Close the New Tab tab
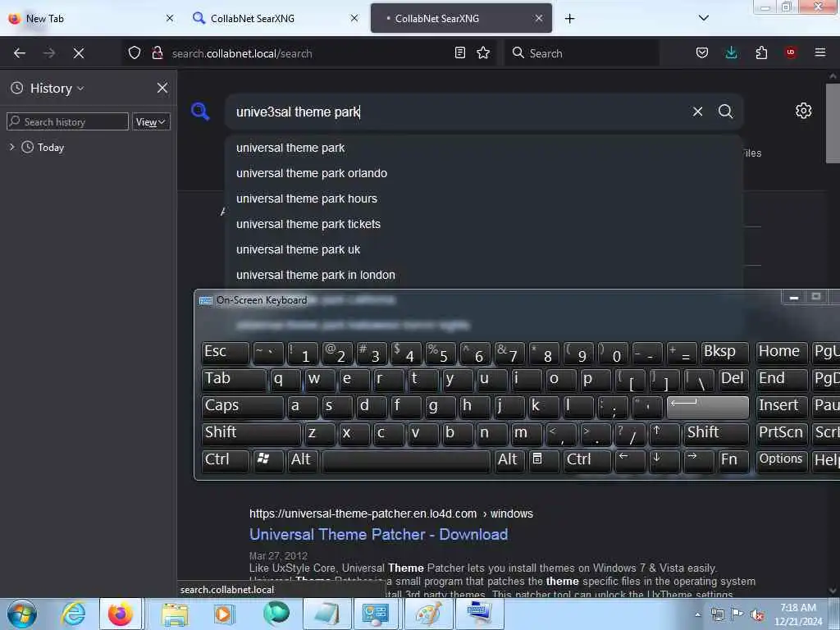 [x=170, y=18]
